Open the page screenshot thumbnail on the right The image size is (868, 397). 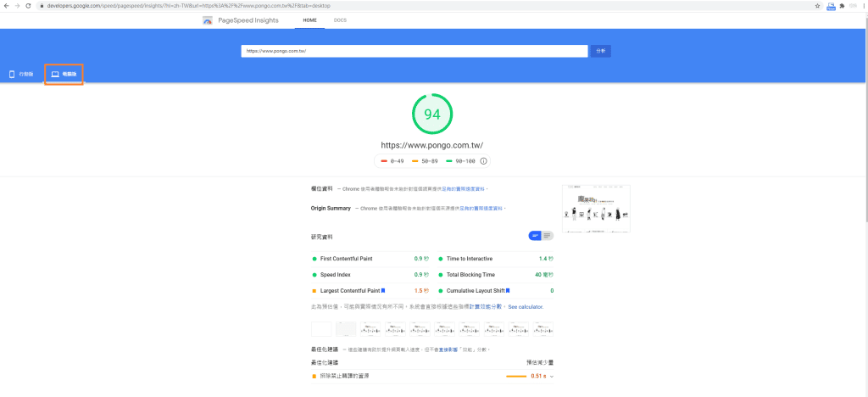[596, 209]
